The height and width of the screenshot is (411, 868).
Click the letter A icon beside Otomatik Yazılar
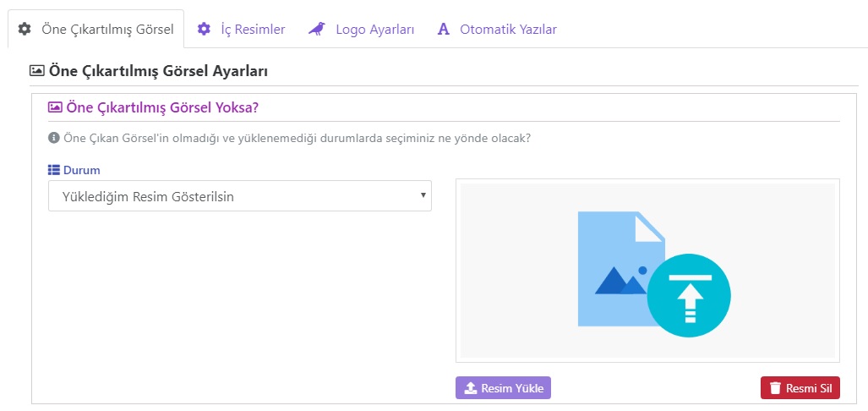tap(443, 29)
